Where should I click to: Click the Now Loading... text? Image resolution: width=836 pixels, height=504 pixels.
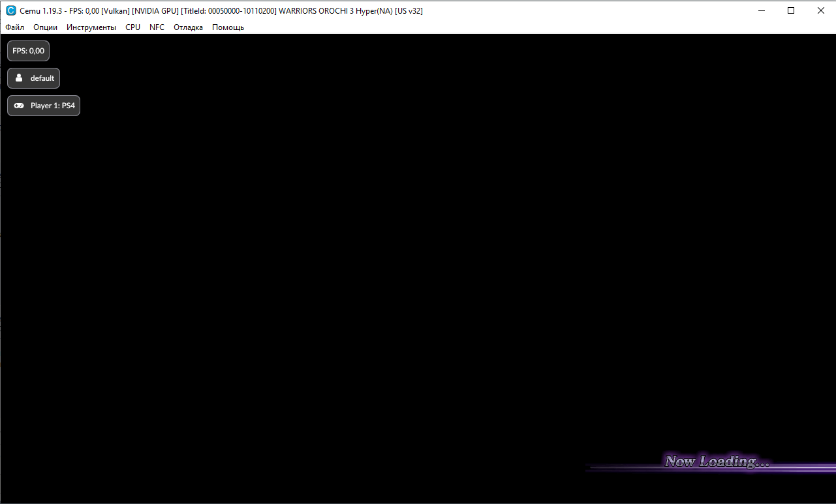pos(717,462)
